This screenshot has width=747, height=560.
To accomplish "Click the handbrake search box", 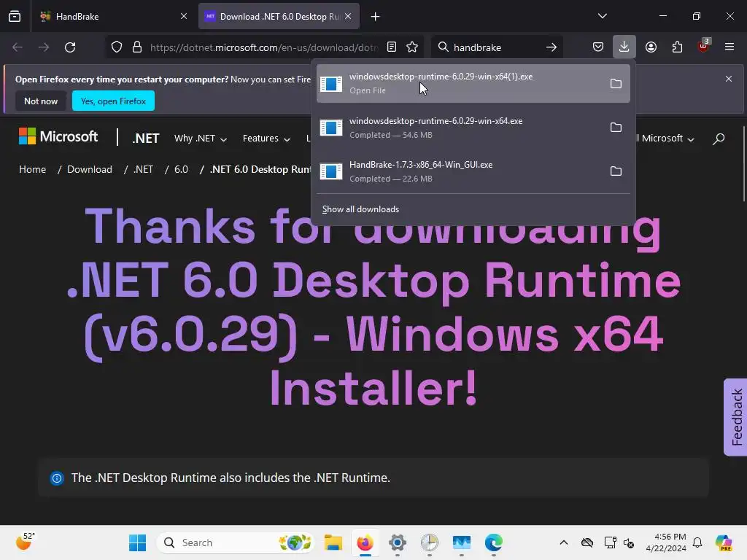I will click(x=496, y=47).
